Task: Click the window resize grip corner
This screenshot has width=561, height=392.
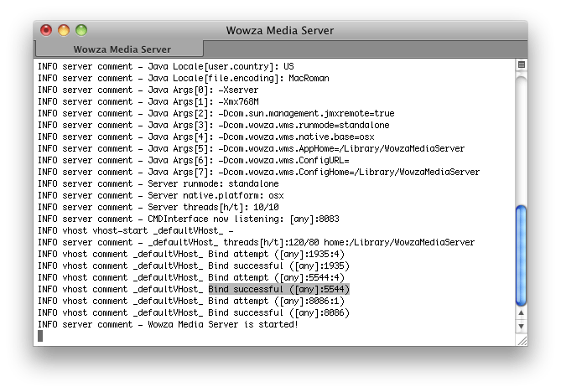Action: tap(522, 341)
